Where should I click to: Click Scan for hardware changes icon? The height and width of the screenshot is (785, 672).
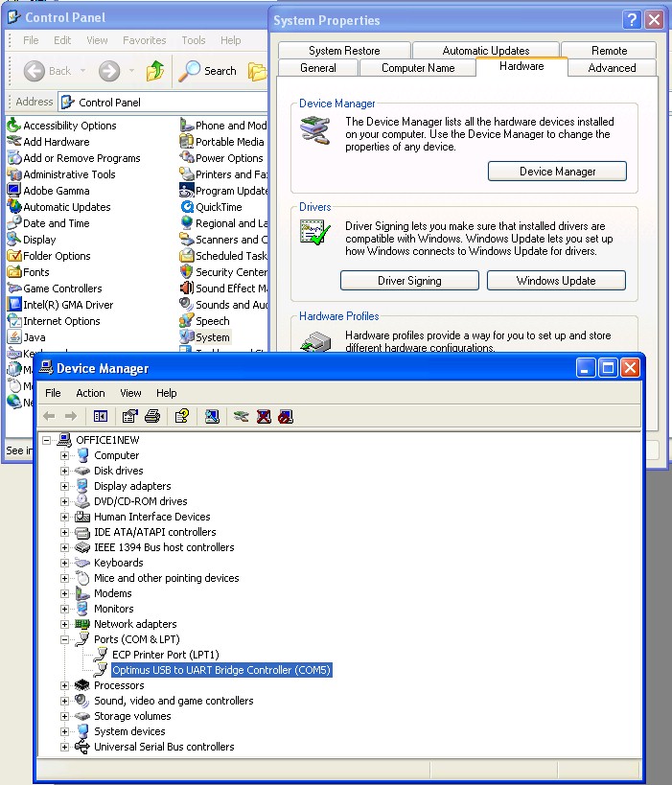point(212,416)
